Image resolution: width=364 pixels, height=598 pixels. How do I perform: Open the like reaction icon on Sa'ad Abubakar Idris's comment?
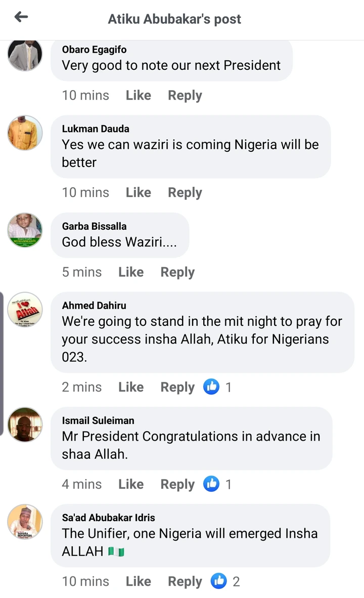point(219,581)
